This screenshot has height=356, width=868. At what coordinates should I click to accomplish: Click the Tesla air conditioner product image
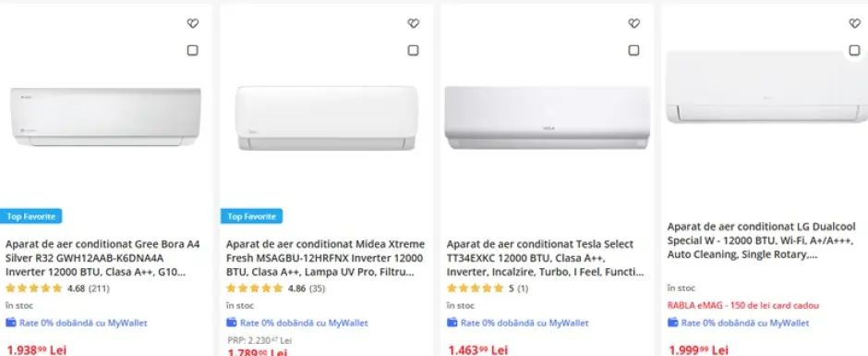(x=547, y=117)
